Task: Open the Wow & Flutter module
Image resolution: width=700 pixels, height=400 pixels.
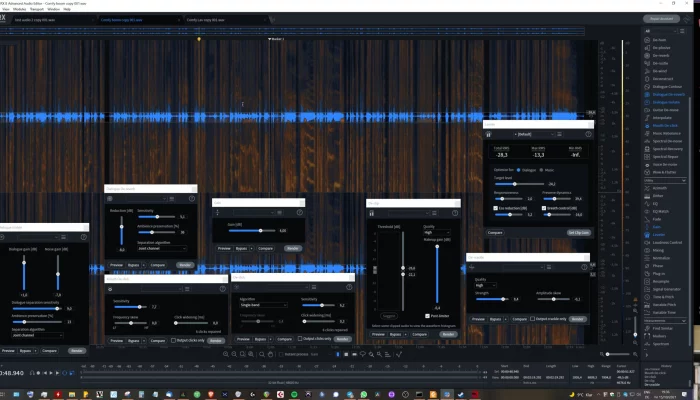Action: 664,172
